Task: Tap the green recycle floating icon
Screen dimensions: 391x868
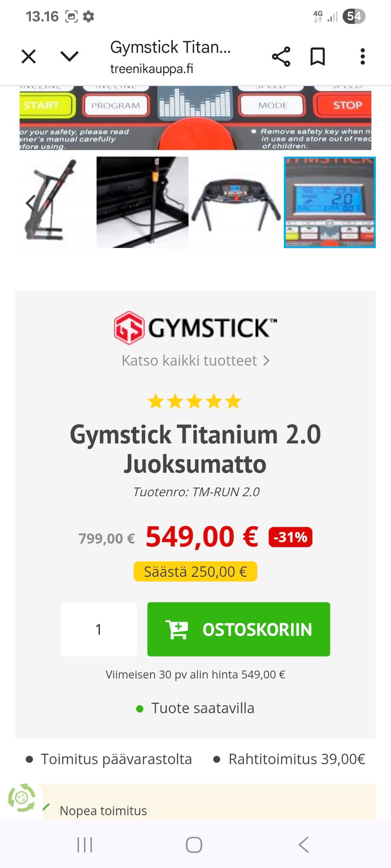Action: 22,798
